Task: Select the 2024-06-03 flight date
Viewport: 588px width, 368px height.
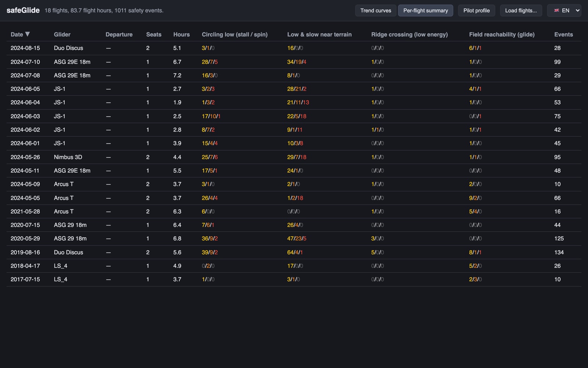Action: 25,116
